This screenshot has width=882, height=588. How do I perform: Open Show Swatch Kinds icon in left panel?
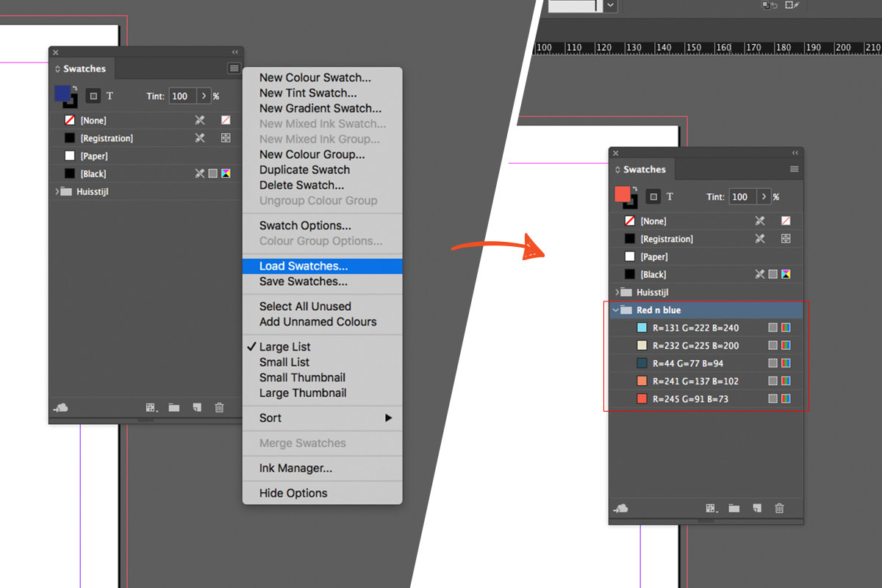pyautogui.click(x=151, y=407)
